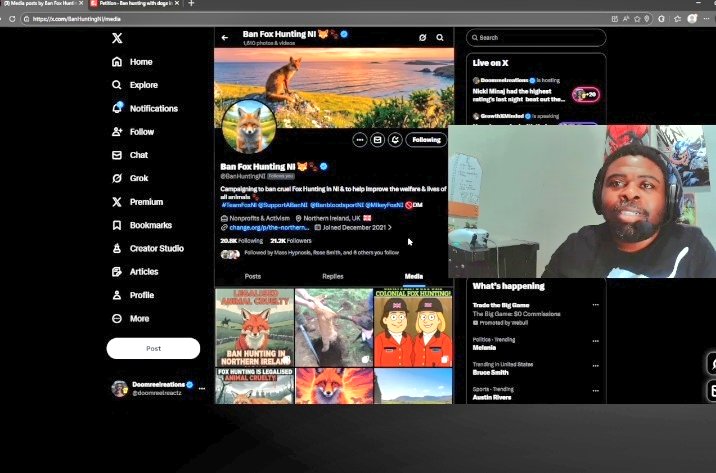Open browser settings ellipsis menu
The image size is (716, 473).
click(x=707, y=19)
